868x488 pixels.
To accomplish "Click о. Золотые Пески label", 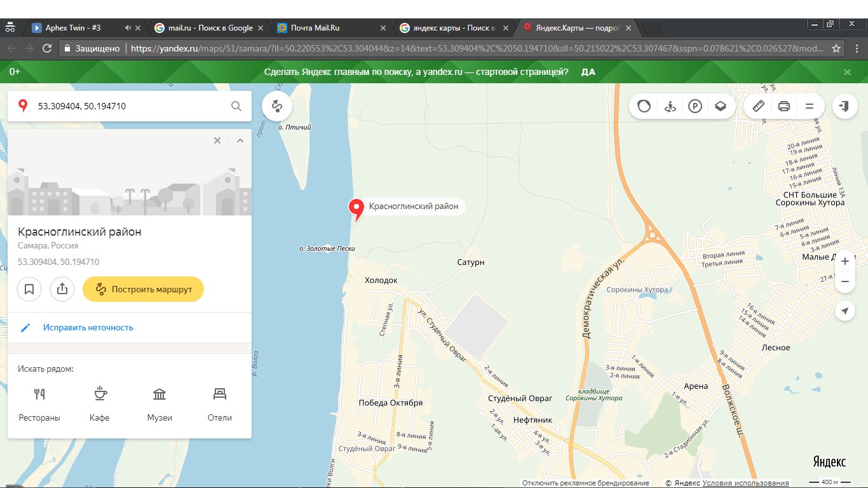I will [327, 248].
